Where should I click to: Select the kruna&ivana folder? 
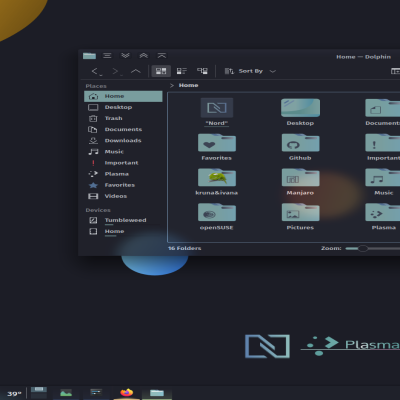[217, 177]
